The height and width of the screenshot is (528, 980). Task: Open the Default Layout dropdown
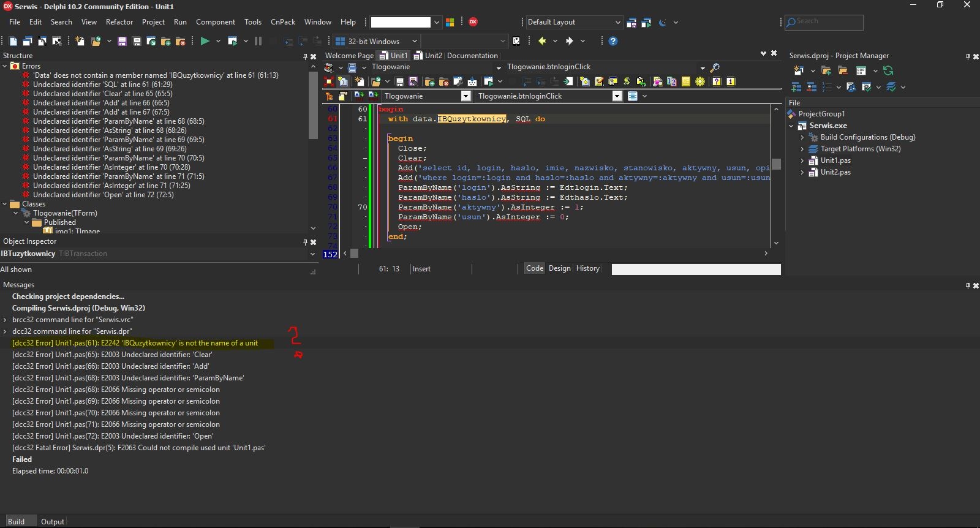click(x=617, y=22)
